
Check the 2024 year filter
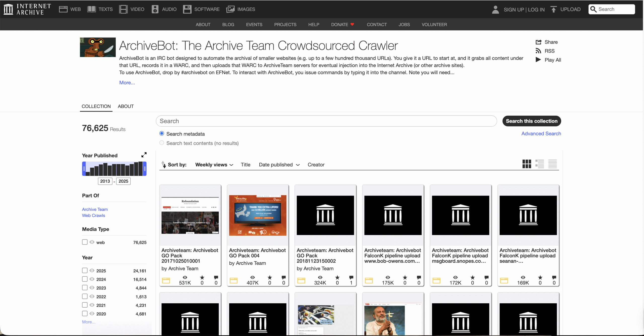(x=85, y=279)
